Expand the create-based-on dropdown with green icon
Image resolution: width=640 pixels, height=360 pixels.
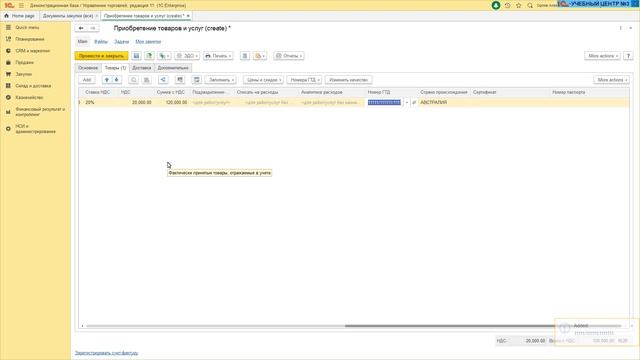pyautogui.click(x=164, y=56)
